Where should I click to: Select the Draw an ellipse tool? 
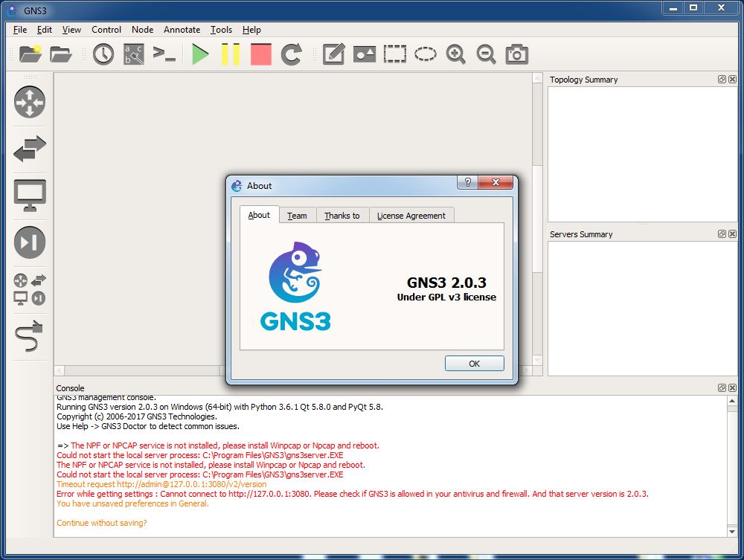click(x=425, y=54)
